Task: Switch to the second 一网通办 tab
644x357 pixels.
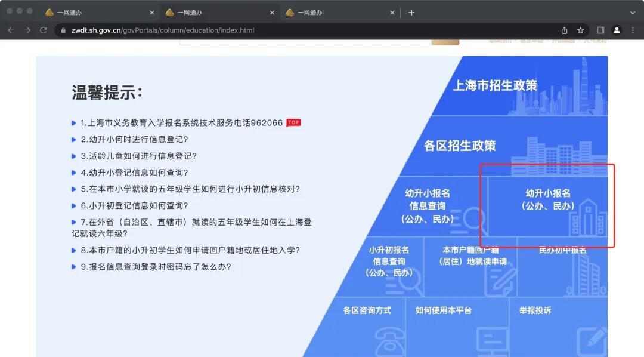Action: click(213, 11)
